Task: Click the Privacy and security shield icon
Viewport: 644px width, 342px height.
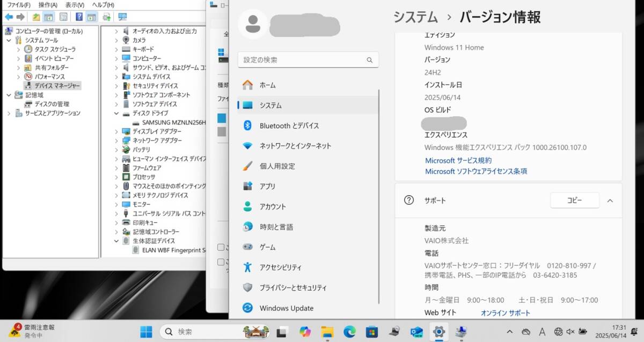Action: (247, 287)
